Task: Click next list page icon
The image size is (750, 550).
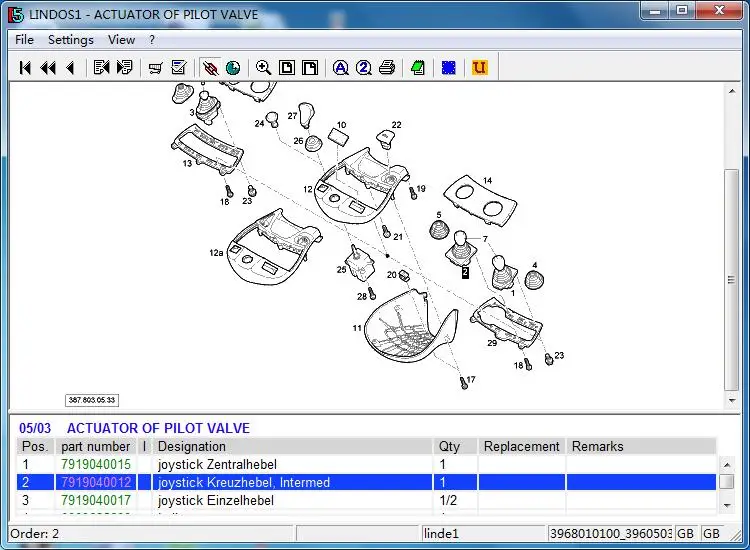Action: point(124,68)
